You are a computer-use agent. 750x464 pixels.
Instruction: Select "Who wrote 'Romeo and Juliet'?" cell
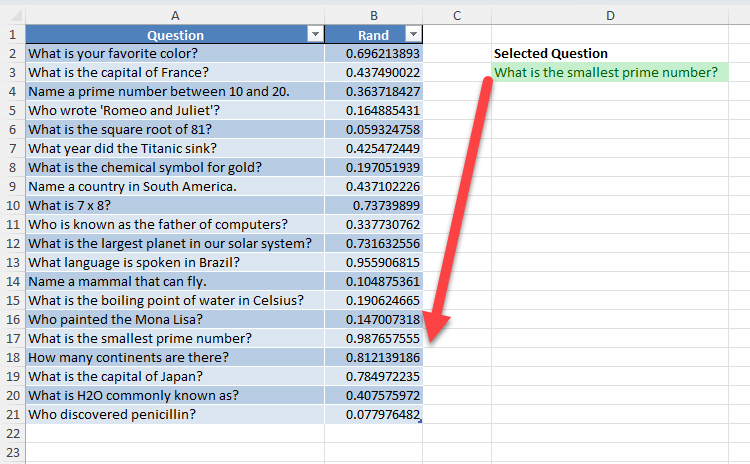click(175, 110)
